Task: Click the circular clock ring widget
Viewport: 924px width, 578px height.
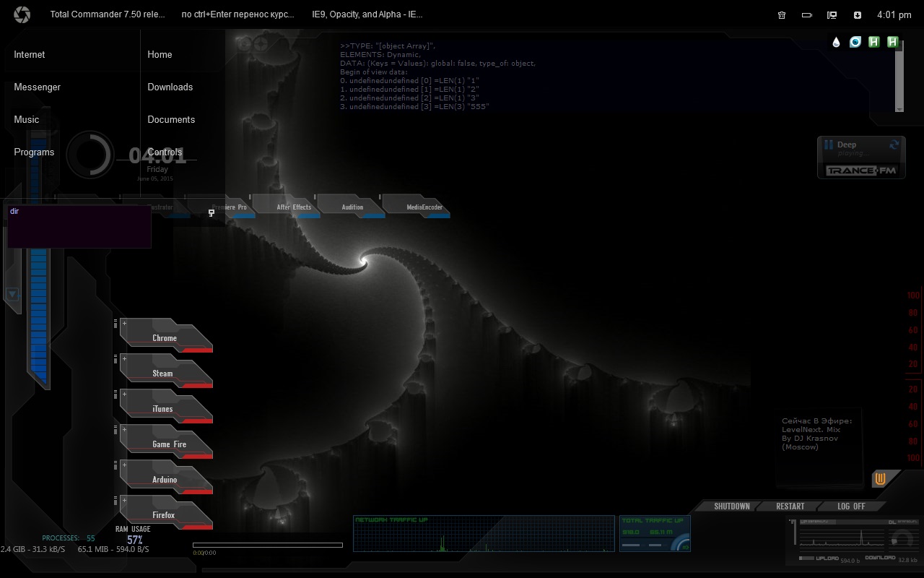Action: pyautogui.click(x=90, y=155)
